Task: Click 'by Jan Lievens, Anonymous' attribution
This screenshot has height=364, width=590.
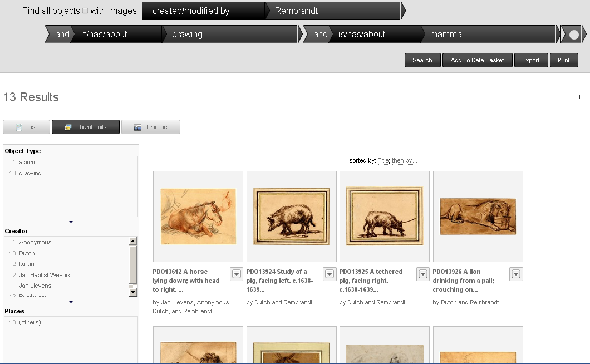Action: pos(191,307)
